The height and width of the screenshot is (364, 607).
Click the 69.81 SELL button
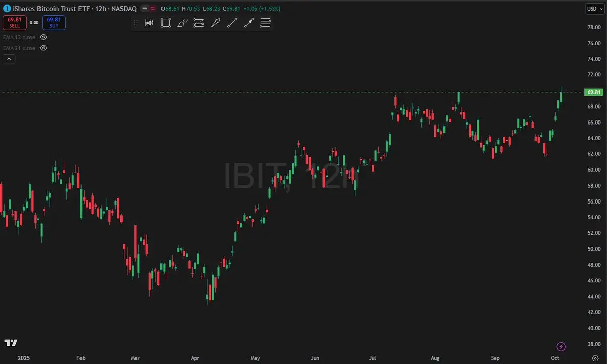14,22
